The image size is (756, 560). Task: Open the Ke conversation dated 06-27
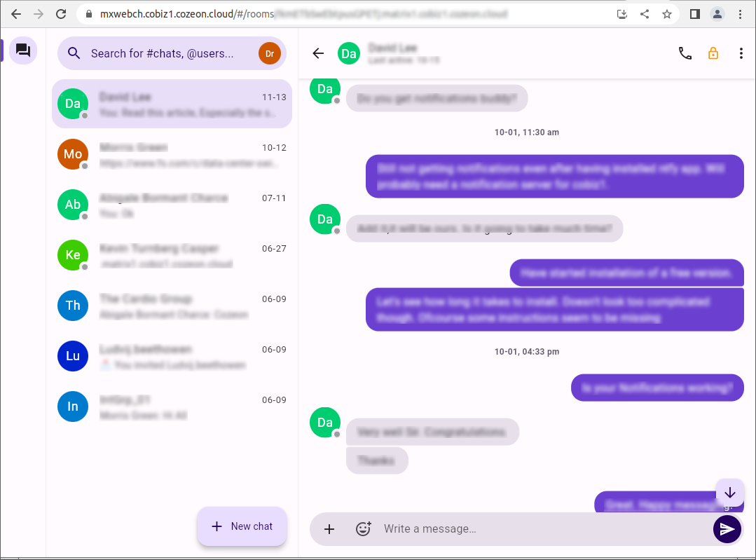(172, 255)
